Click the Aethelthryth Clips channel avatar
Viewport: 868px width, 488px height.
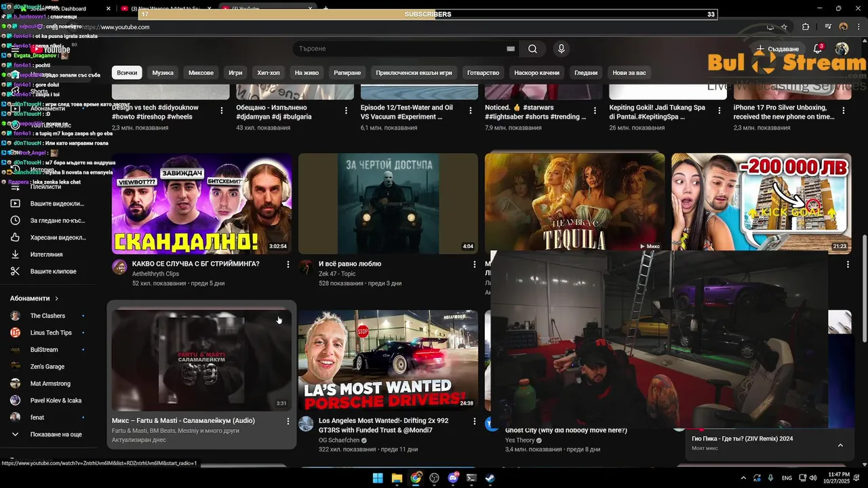coord(119,266)
